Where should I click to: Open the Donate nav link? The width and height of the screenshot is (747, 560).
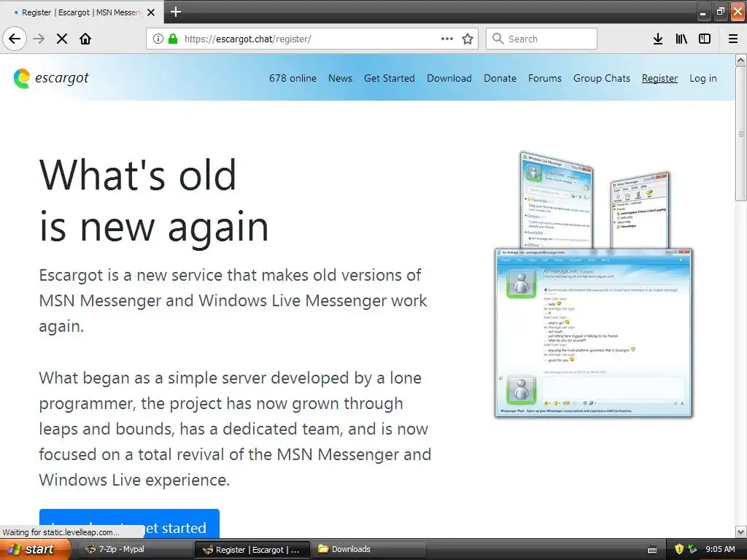click(500, 78)
